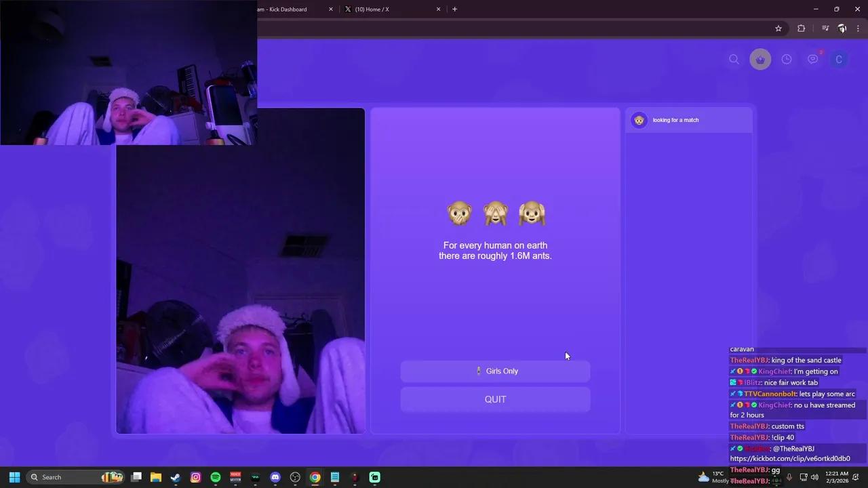Click the speak-no-evil monkey emoji
The width and height of the screenshot is (868, 488).
tap(460, 213)
